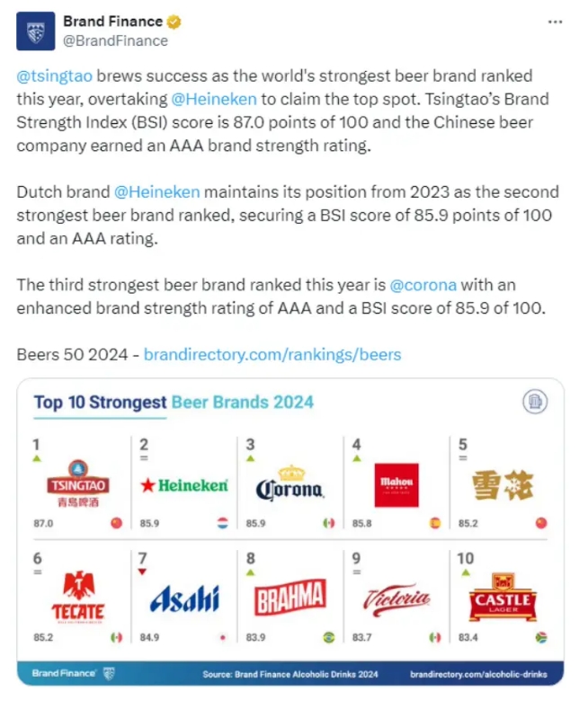Viewport: 588px width, 709px height.
Task: Open the @Heineken mention in first paragraph
Action: (214, 99)
